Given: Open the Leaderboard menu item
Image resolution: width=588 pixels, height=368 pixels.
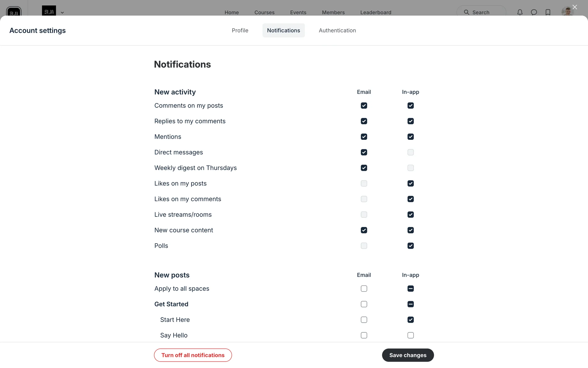Looking at the screenshot, I should tap(375, 12).
